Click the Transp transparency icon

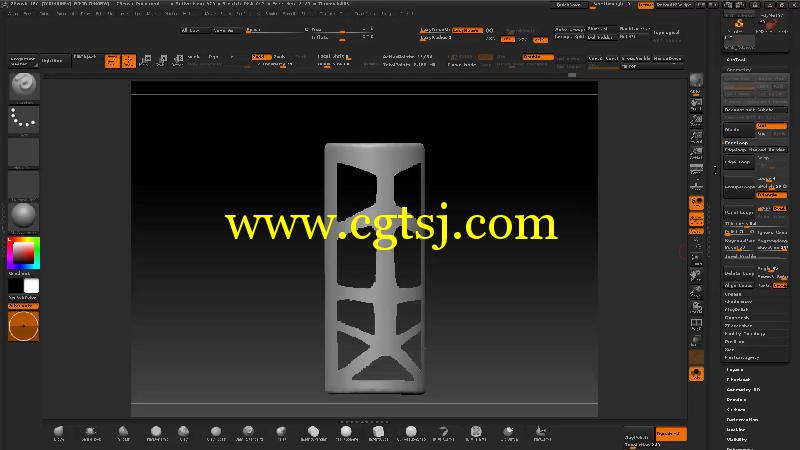coord(696,341)
